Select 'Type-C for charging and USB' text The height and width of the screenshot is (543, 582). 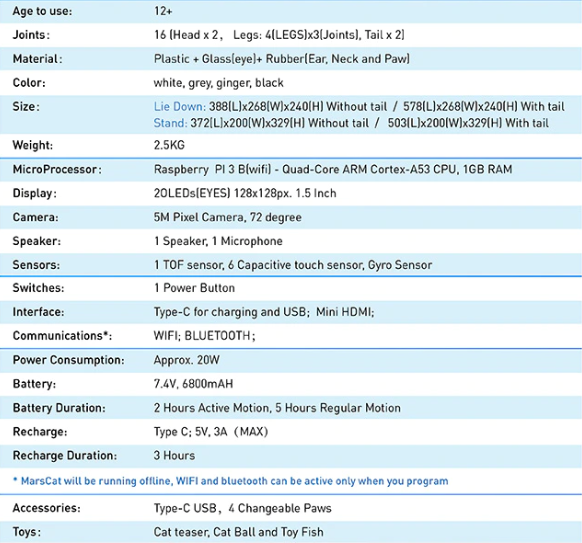tap(229, 312)
